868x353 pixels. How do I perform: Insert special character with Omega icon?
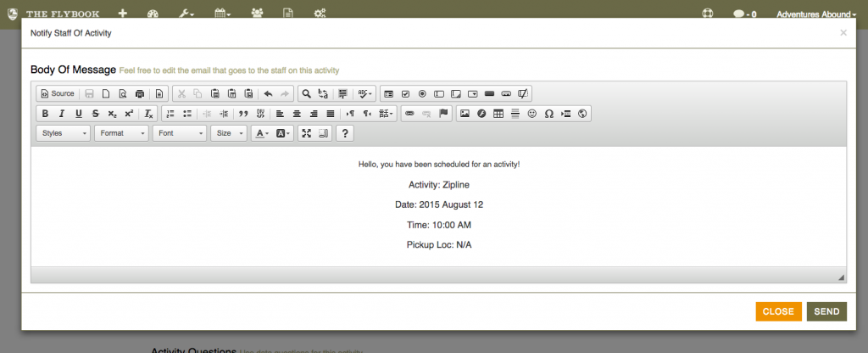[549, 114]
